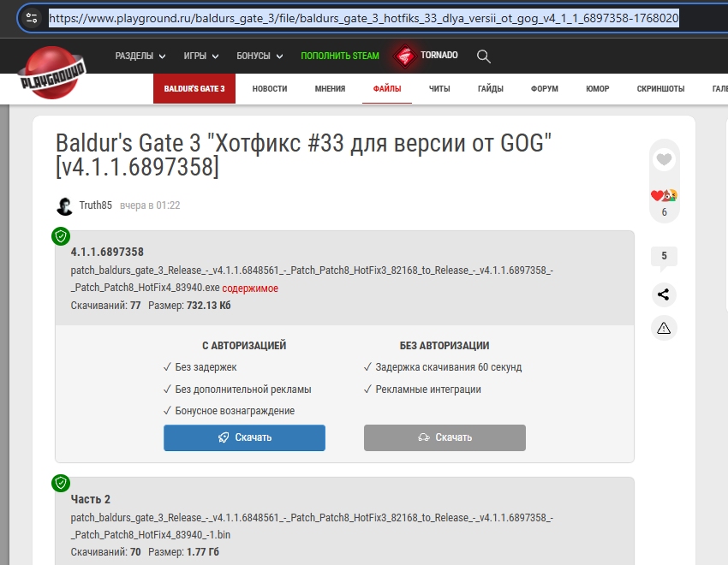Click the heart like icon
This screenshot has height=565, width=728.
tap(664, 159)
